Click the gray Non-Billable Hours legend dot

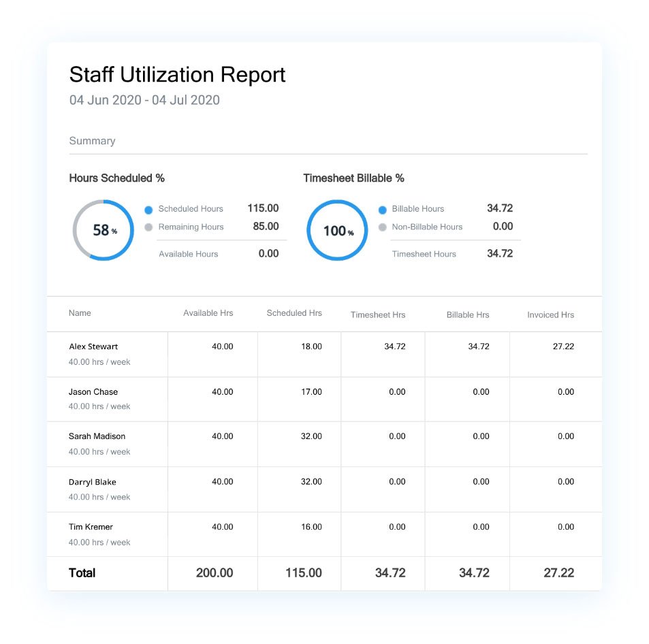tap(382, 227)
